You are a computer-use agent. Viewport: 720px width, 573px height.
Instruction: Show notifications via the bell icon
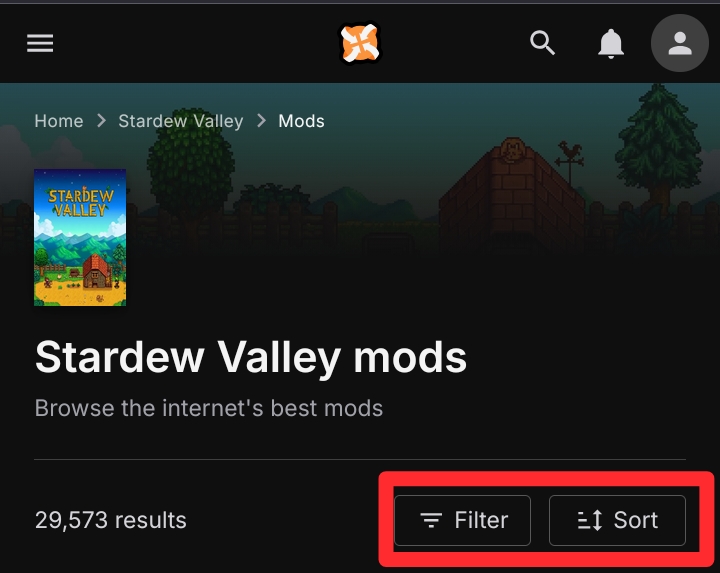click(611, 44)
